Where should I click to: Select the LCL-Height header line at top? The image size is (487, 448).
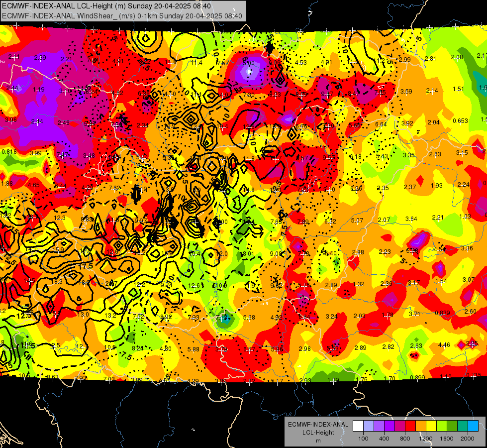(106, 6)
